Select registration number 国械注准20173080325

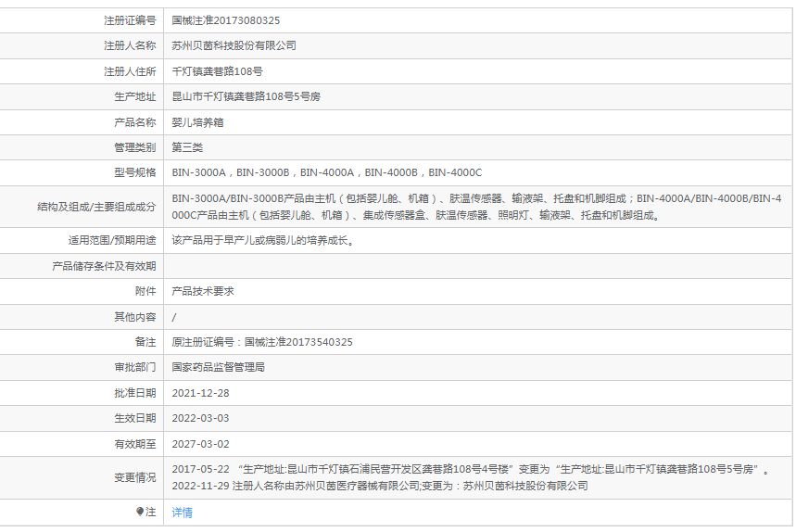(x=225, y=20)
